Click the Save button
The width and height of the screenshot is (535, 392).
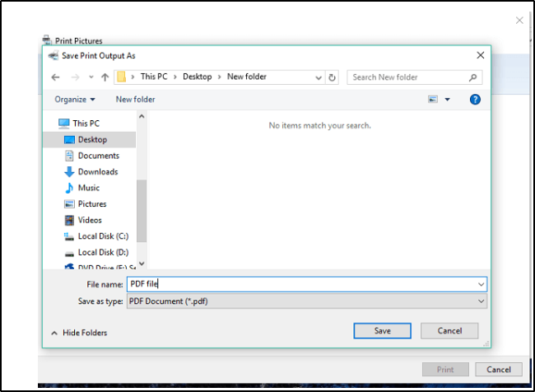coord(382,331)
